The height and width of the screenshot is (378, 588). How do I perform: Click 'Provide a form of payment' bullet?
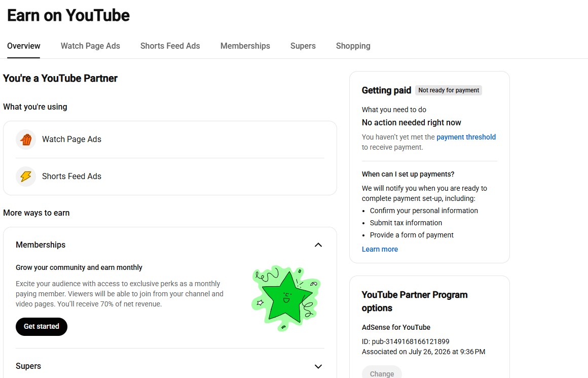pyautogui.click(x=412, y=235)
